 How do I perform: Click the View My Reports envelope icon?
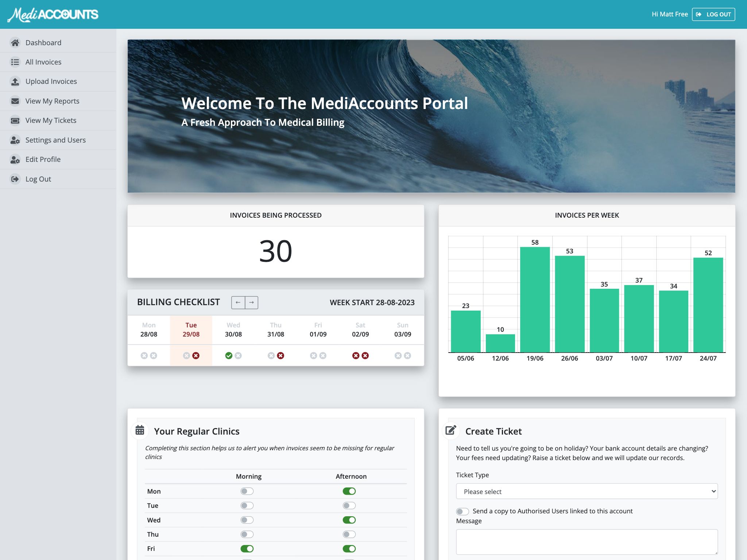15,101
